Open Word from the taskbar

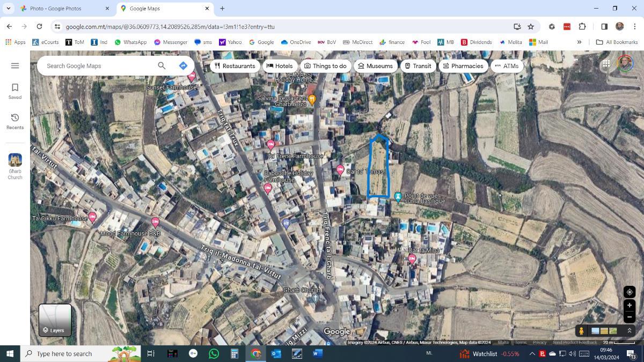[317, 353]
